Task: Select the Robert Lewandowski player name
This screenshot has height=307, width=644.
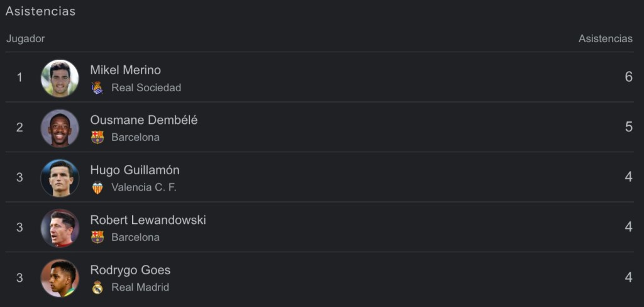Action: pos(148,220)
